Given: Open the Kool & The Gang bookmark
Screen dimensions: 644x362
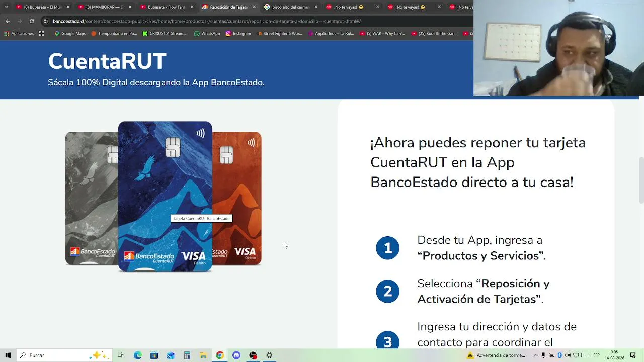Looking at the screenshot, I should [435, 34].
